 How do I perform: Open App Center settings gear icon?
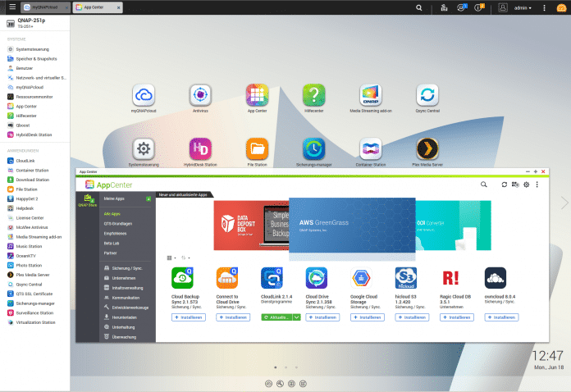tap(526, 185)
